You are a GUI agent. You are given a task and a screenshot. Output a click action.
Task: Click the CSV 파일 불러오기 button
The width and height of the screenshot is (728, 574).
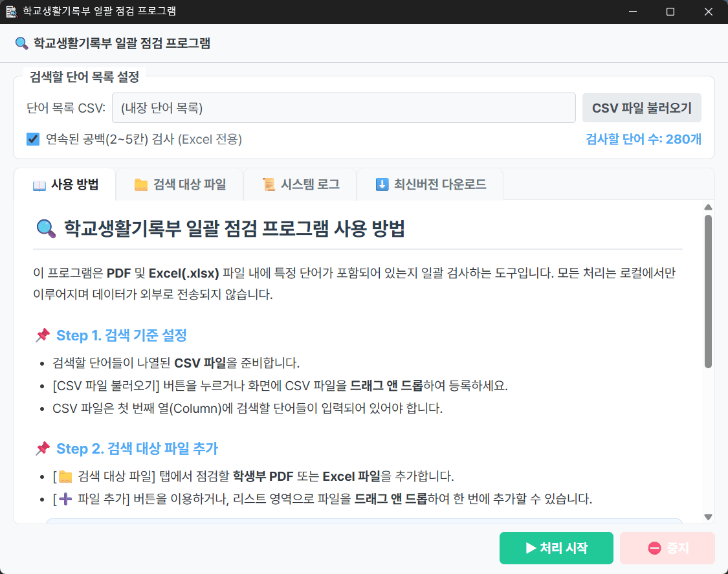(642, 108)
